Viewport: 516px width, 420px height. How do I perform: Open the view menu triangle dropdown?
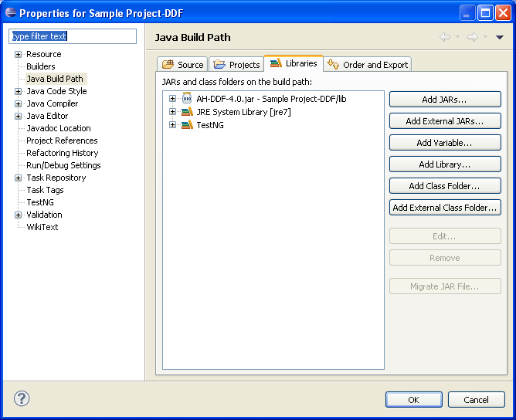(x=500, y=37)
